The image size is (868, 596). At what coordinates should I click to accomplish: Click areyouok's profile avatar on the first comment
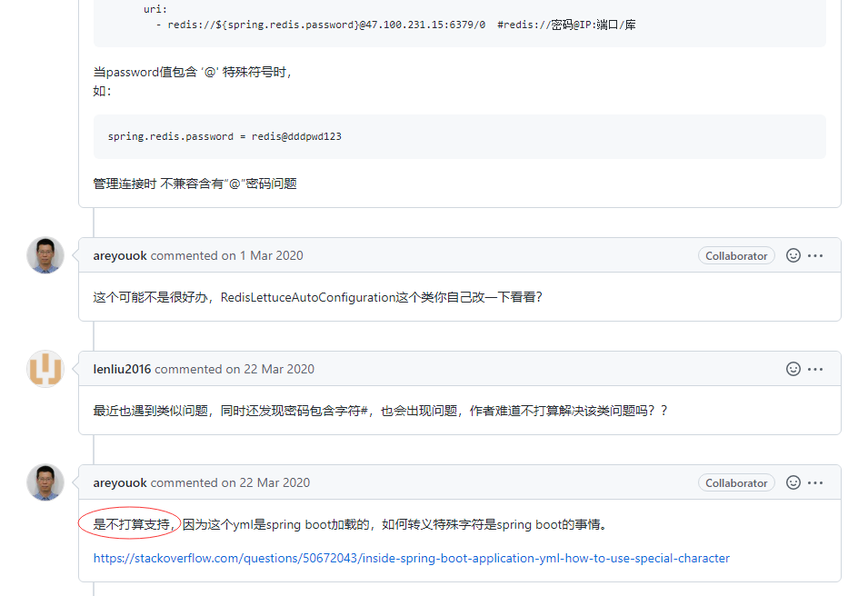(x=45, y=255)
